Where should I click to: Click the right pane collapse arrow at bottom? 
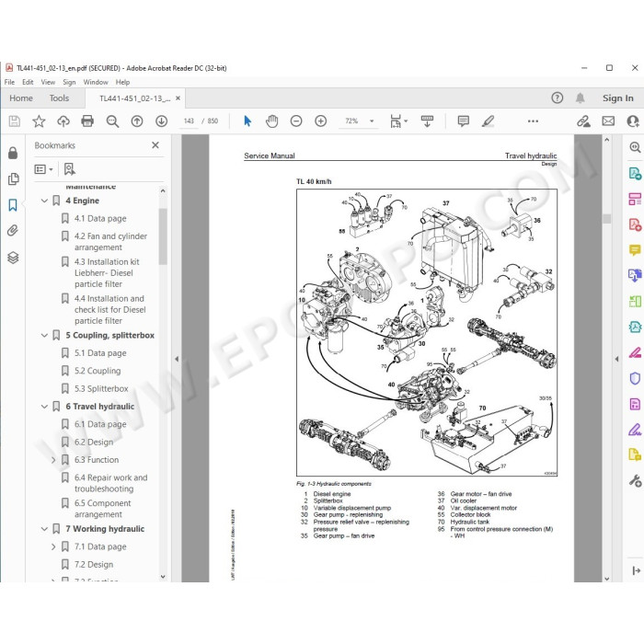[x=637, y=570]
